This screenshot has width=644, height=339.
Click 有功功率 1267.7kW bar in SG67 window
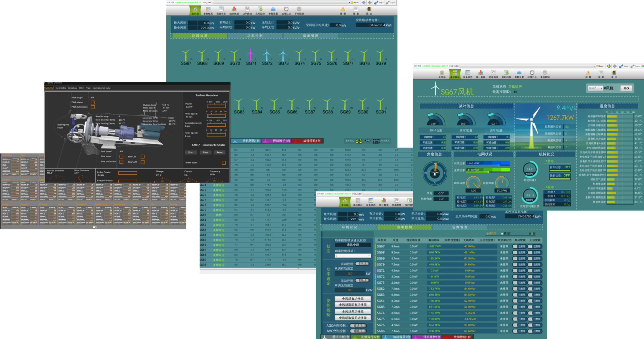click(488, 163)
